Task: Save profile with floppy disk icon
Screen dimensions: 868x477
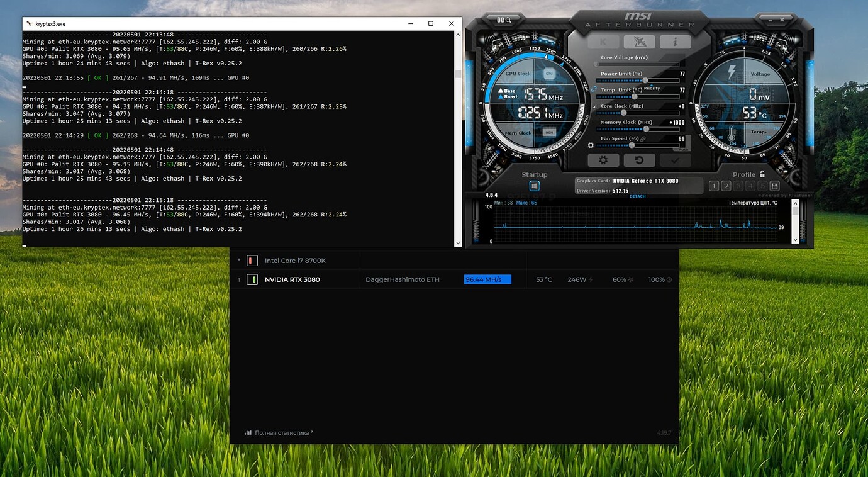Action: coord(774,186)
